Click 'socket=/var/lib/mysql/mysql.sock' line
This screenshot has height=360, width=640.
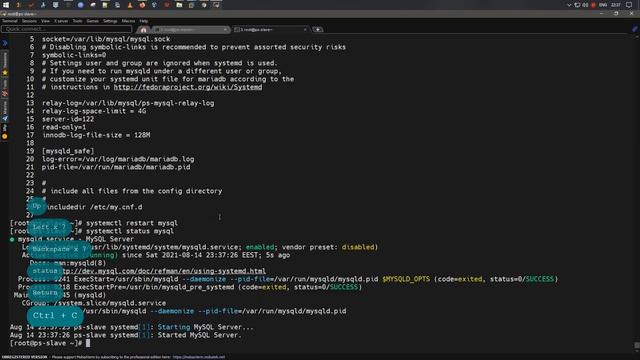coord(106,39)
